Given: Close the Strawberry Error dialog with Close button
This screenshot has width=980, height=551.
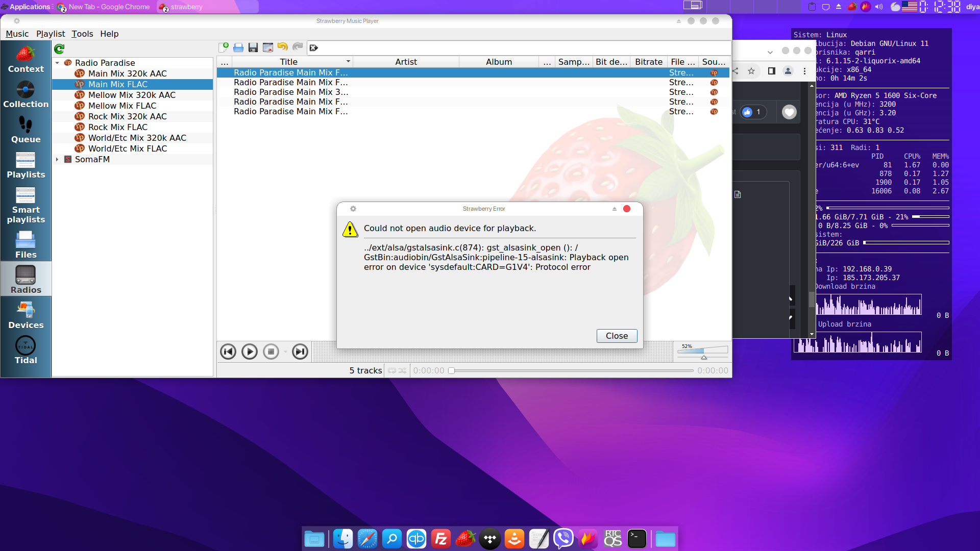Looking at the screenshot, I should click(617, 336).
